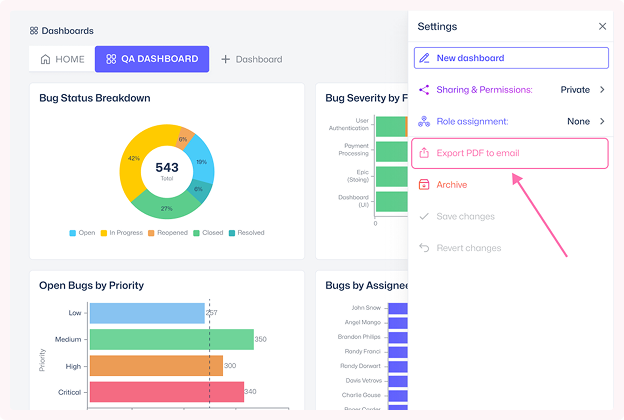Edit the New dashboard name field
Image resolution: width=624 pixels, height=420 pixels.
coord(511,58)
